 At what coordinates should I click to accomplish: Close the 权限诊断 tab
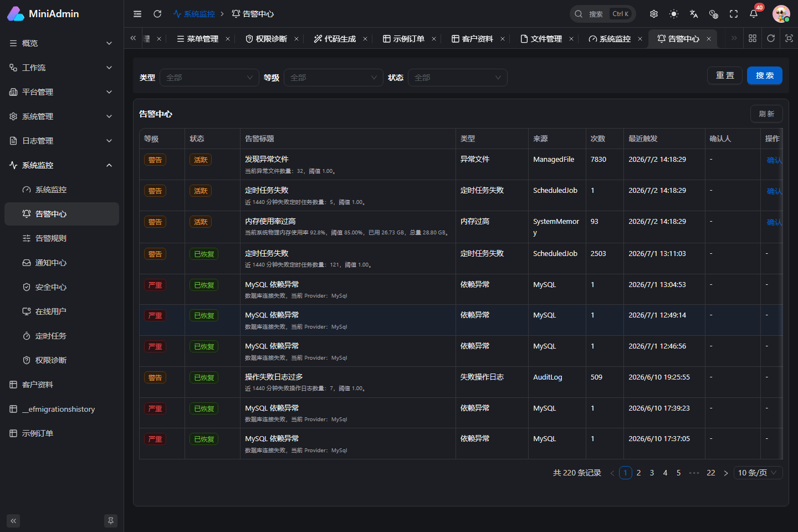coord(296,39)
